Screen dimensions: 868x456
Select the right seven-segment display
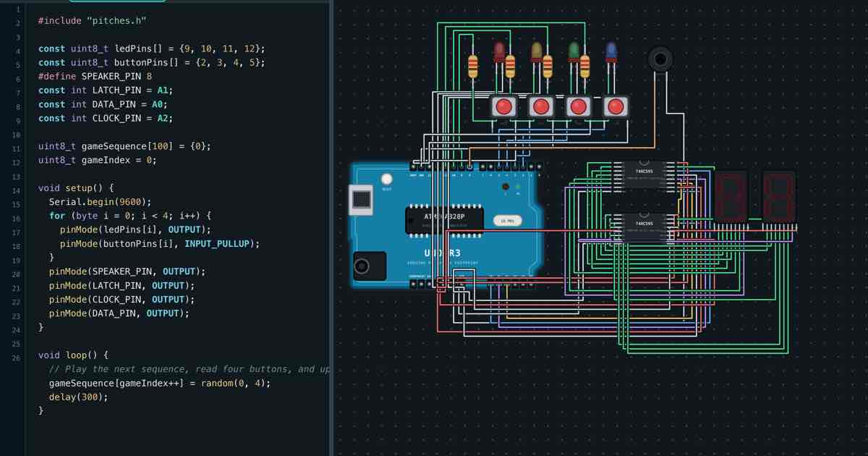click(779, 196)
